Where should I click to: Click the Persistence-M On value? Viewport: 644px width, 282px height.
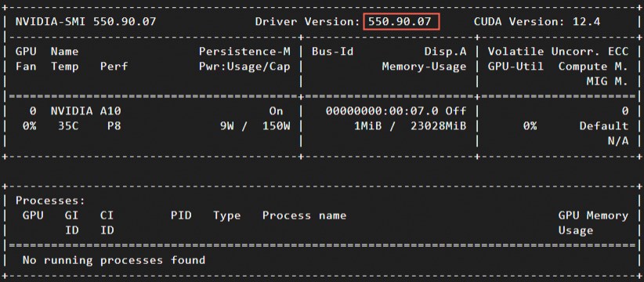(276, 110)
